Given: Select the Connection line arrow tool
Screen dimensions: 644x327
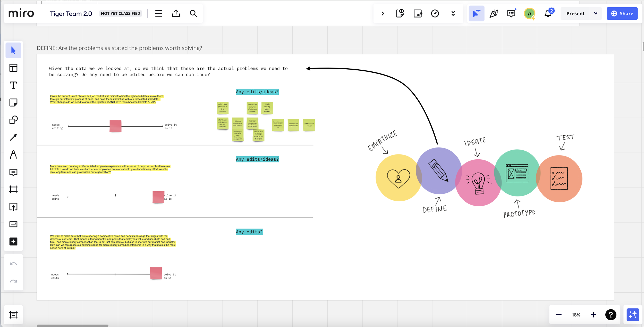Looking at the screenshot, I should click(x=13, y=137).
